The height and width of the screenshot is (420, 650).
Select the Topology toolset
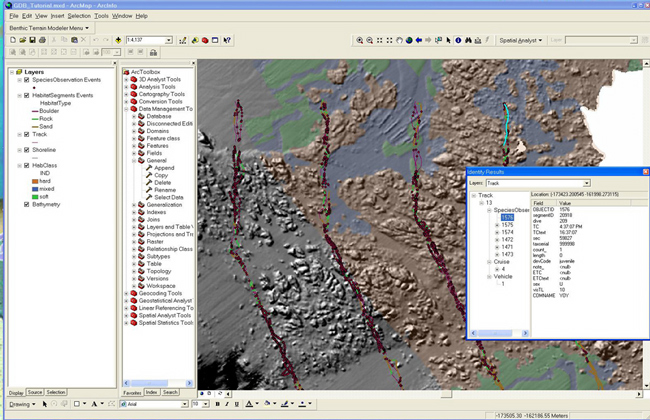pyautogui.click(x=155, y=271)
